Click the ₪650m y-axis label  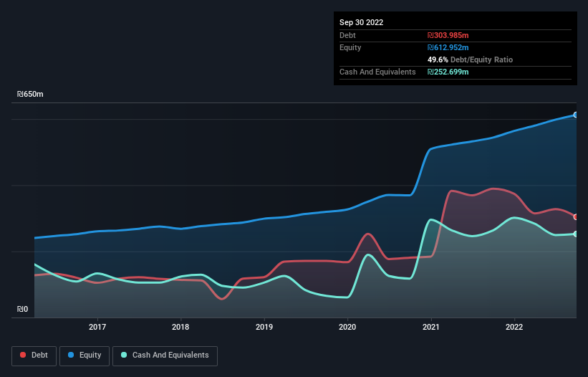click(30, 94)
